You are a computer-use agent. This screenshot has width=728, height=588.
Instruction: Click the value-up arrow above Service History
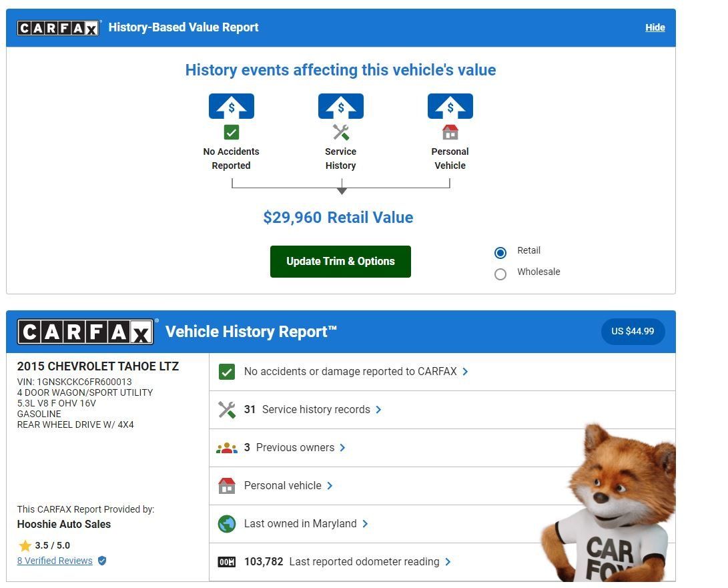point(341,106)
